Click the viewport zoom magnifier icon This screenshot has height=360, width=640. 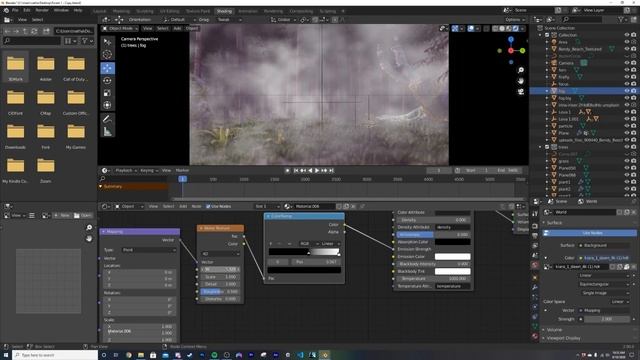click(x=520, y=70)
